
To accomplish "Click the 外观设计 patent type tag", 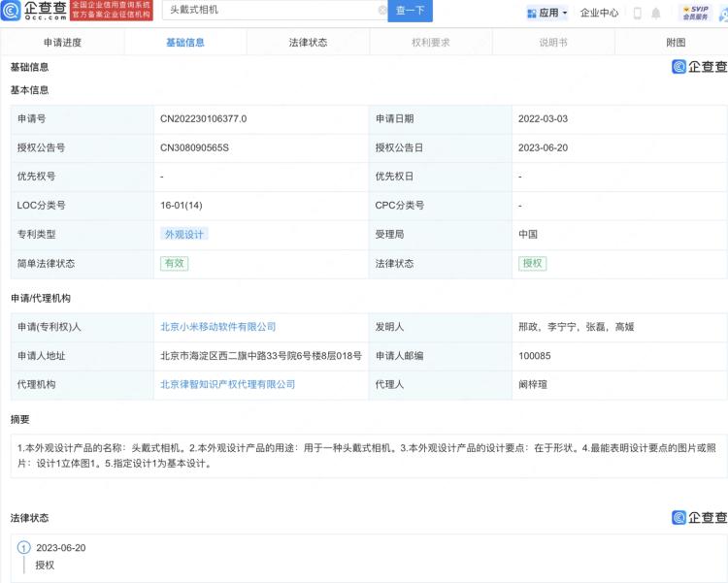I will pyautogui.click(x=184, y=234).
